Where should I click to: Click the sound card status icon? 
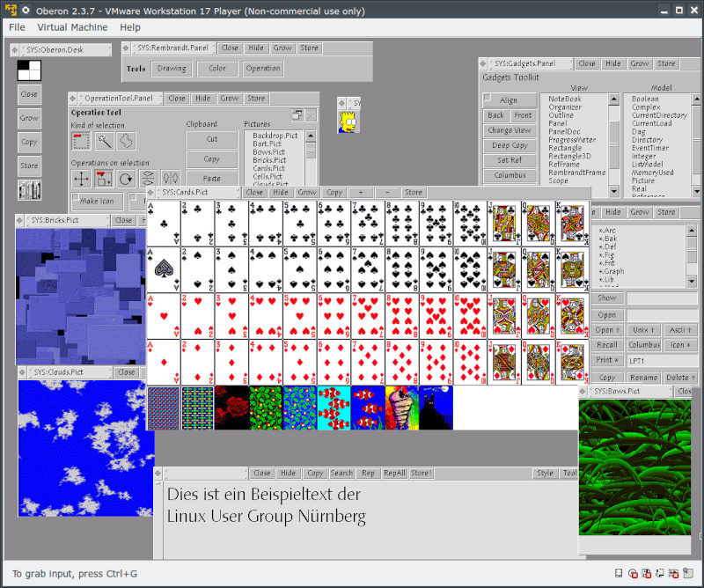[673, 573]
